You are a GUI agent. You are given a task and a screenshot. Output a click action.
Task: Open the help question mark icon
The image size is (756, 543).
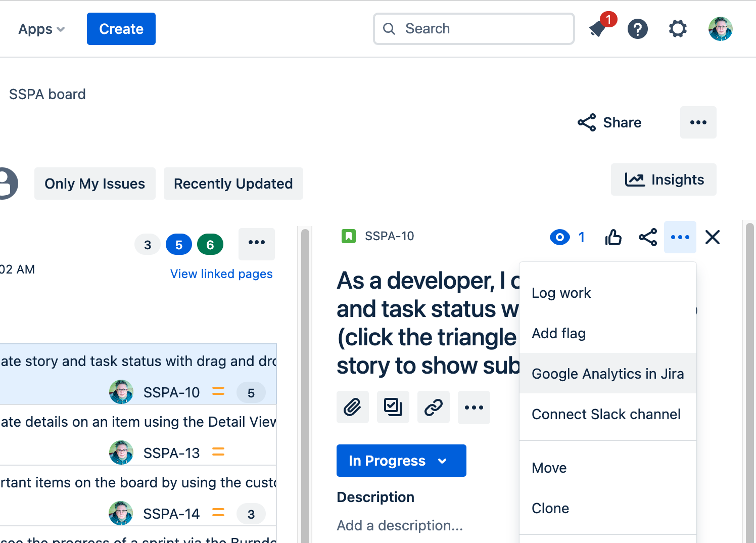click(x=638, y=29)
